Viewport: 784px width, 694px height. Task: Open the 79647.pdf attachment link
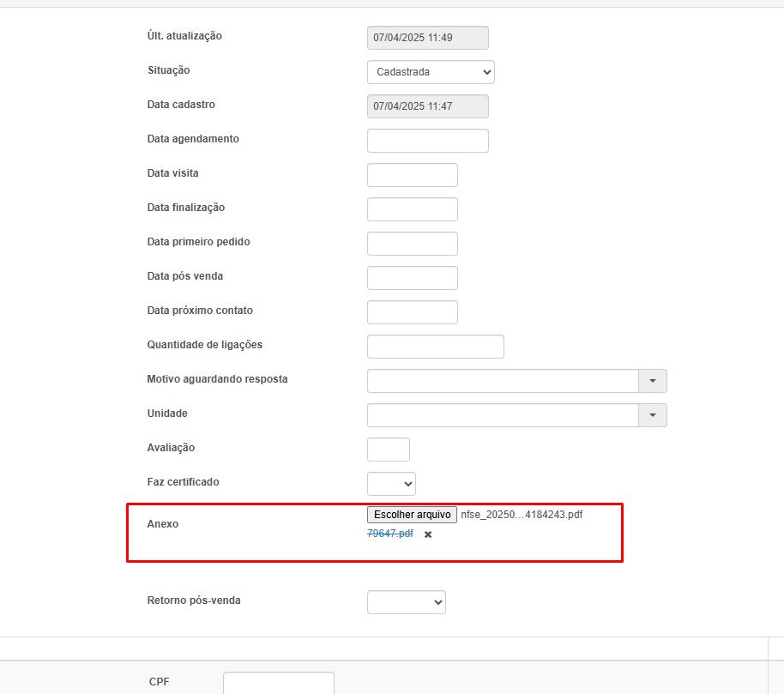(x=389, y=534)
